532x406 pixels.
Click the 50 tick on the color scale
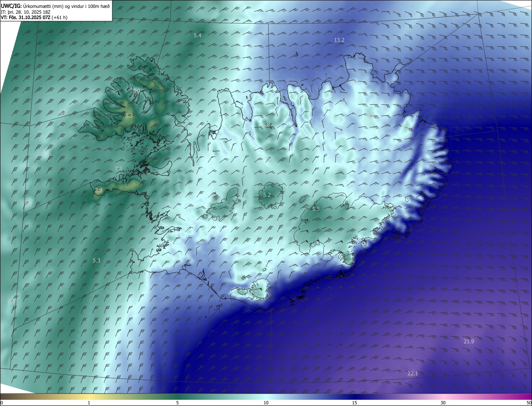[529, 403]
